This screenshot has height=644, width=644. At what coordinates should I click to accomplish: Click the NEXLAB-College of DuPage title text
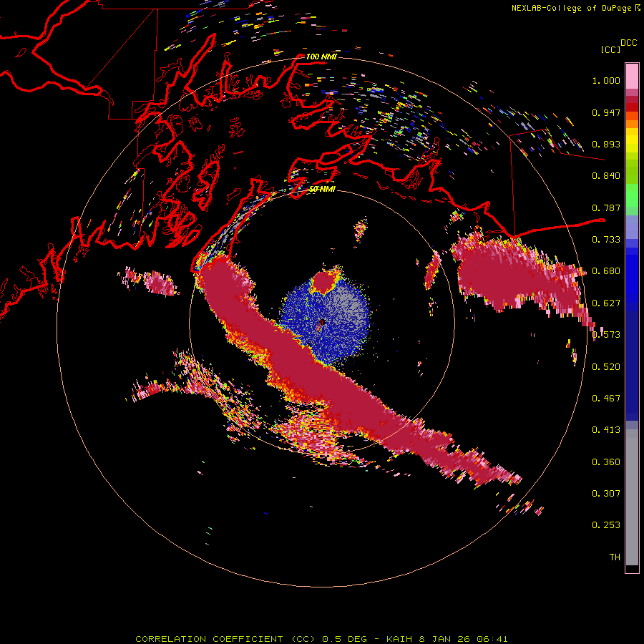(571, 8)
